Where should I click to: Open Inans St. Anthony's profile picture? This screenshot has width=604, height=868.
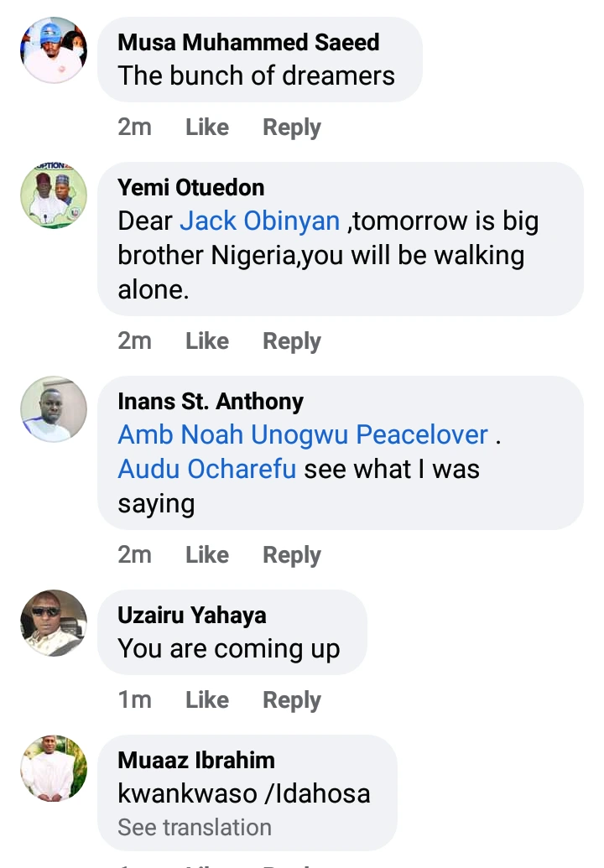click(x=54, y=409)
